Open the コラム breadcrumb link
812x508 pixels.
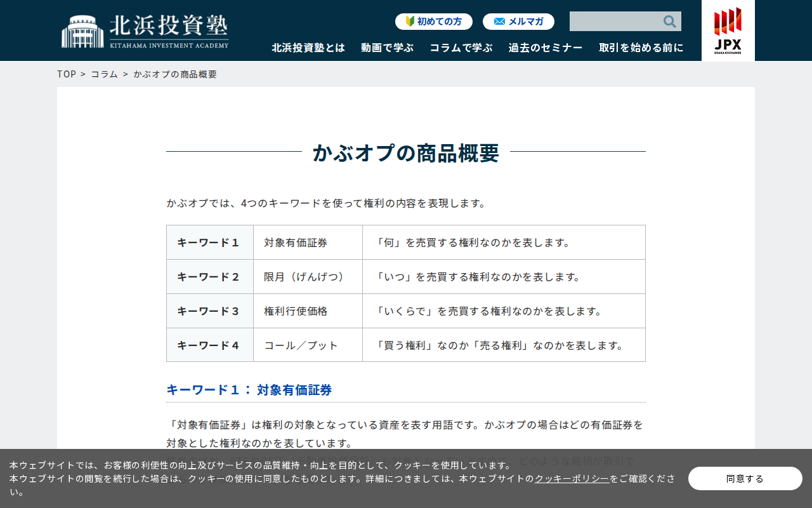105,74
